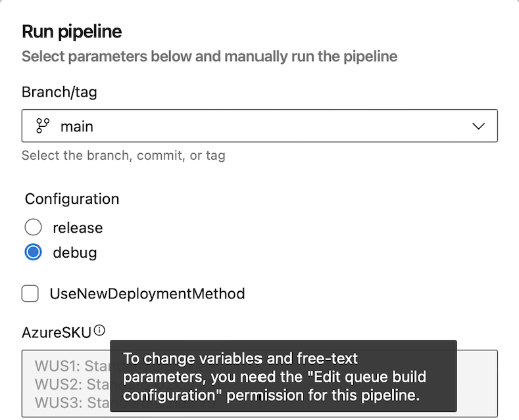Screen dimensions: 519x420
Task: Click the WUS1 line in AzureSKU text box
Action: point(66,365)
